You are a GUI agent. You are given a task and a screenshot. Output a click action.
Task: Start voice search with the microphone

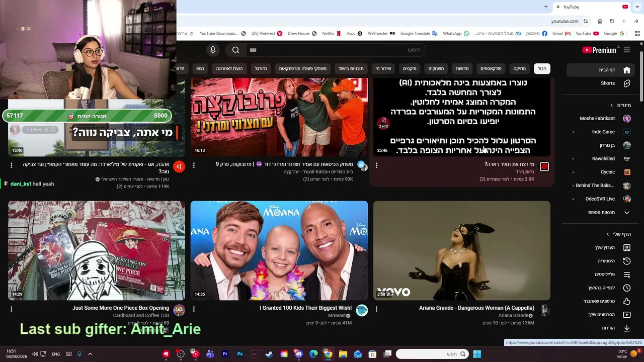tap(213, 50)
